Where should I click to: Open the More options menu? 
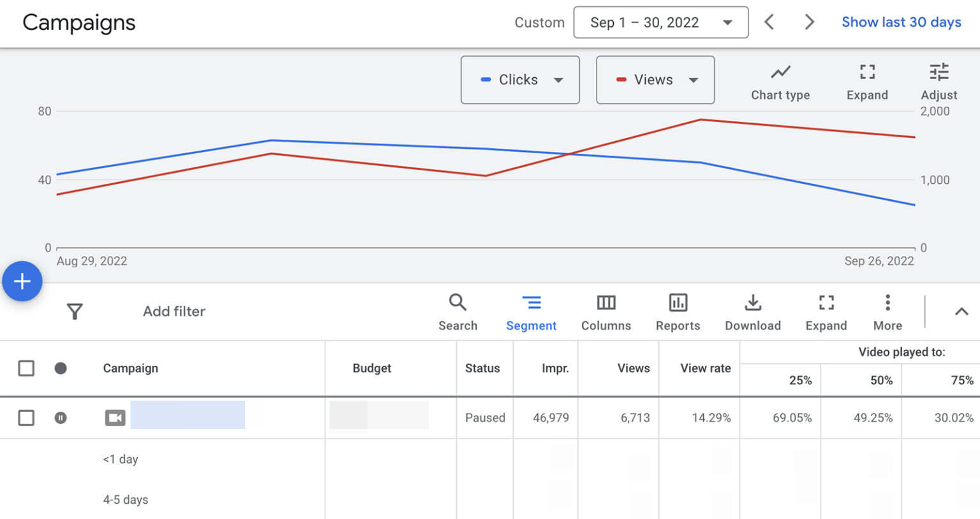pyautogui.click(x=887, y=311)
